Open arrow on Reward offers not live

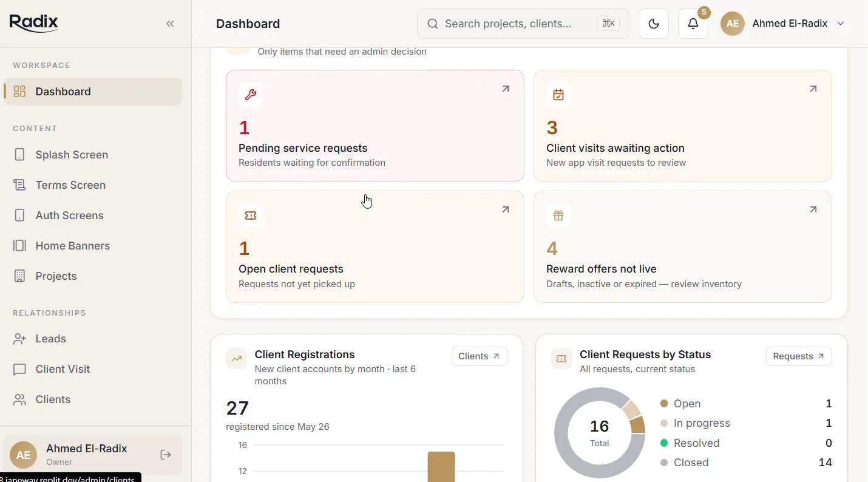[x=813, y=209]
